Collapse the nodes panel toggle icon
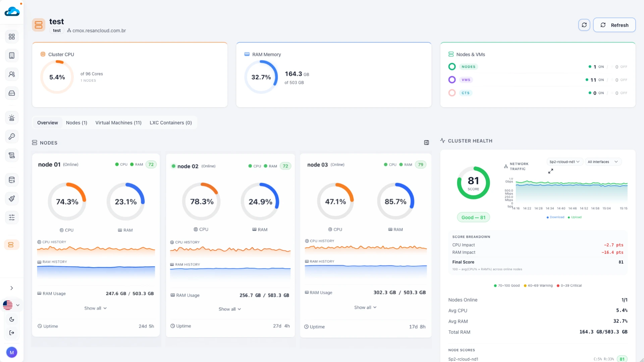Screen dimensions: 644x362 click(x=426, y=143)
